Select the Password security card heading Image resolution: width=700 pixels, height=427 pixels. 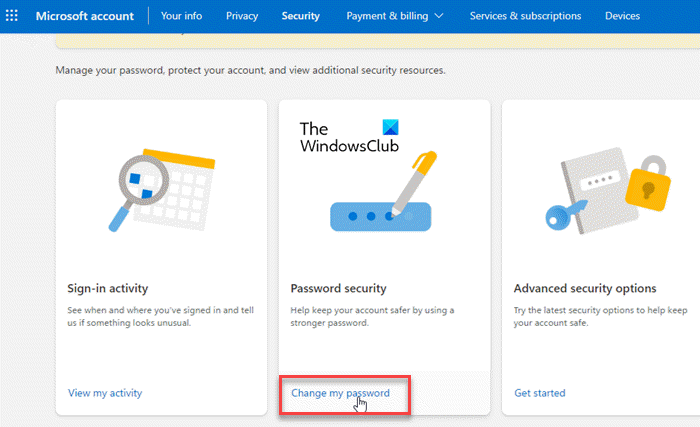336,289
